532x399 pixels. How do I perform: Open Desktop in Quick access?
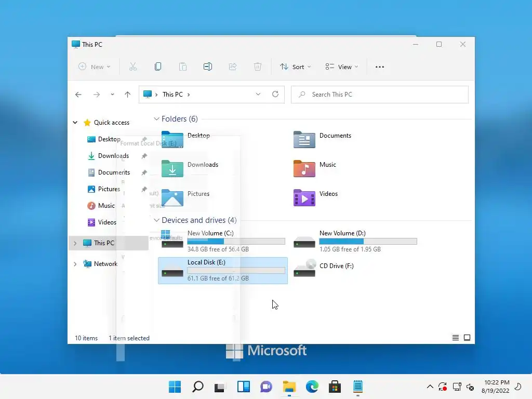coord(109,139)
